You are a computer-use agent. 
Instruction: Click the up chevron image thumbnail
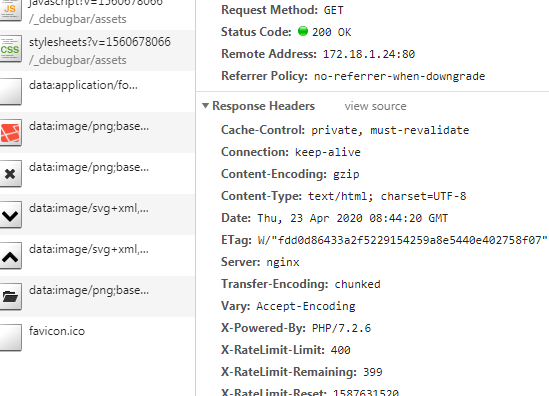[10, 256]
